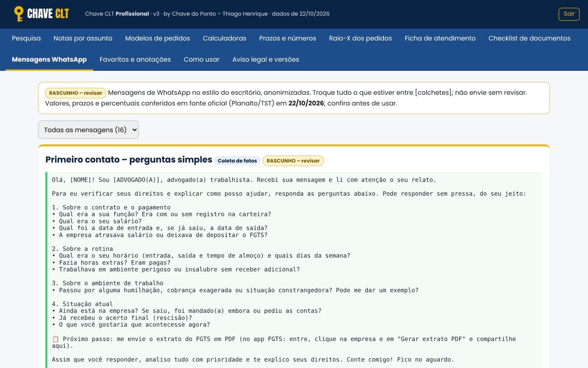Viewport: 588px width, 368px height.
Task: Click RASCUNHO – revisar badge in notice box
Action: coord(76,93)
